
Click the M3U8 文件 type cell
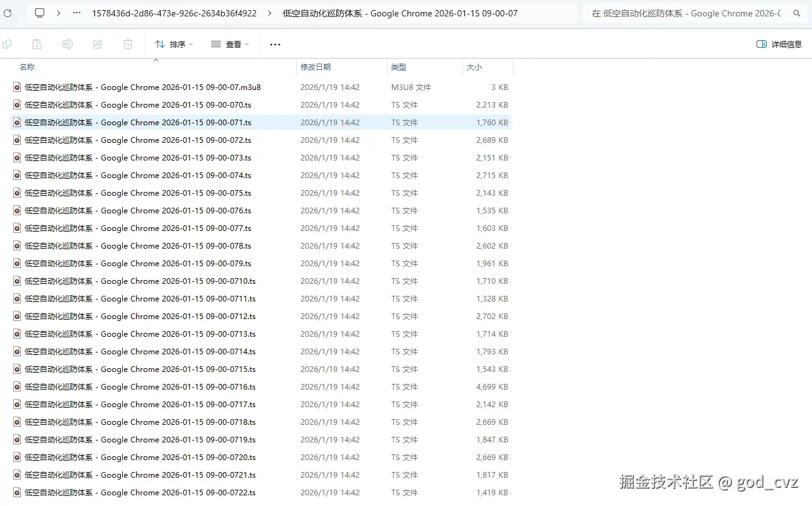(411, 87)
